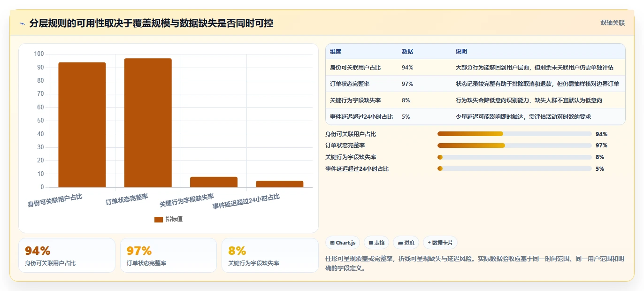Toggle the 指标值 legend swatch
Screen dimensions: 644x291
click(159, 219)
